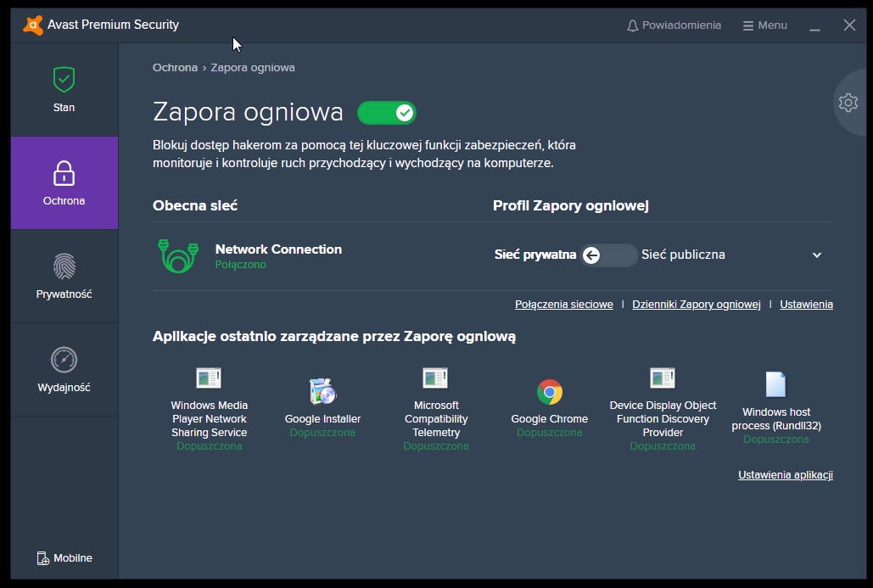The width and height of the screenshot is (873, 588).
Task: Open the Dzienniki Zapory ogniowej link
Action: click(x=697, y=304)
